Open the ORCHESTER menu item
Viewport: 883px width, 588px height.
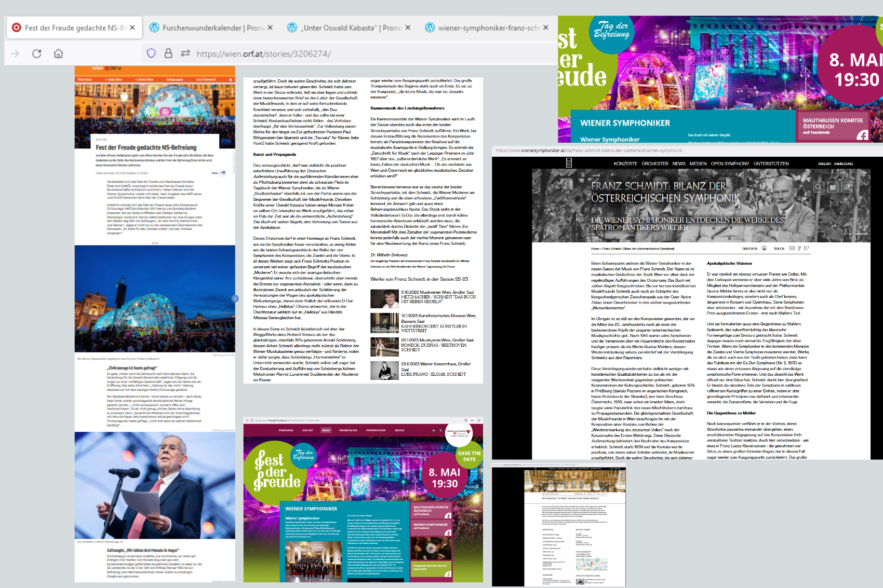click(x=654, y=163)
